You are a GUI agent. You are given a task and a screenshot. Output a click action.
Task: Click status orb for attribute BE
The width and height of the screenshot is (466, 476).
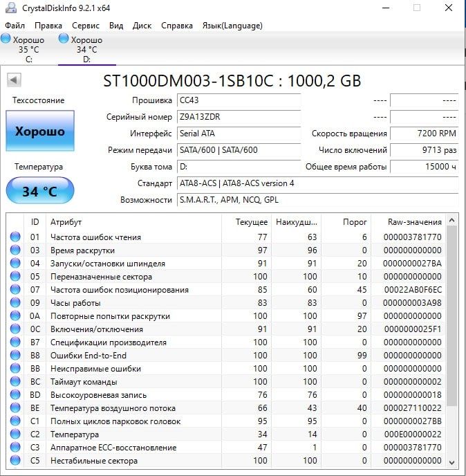(15, 408)
